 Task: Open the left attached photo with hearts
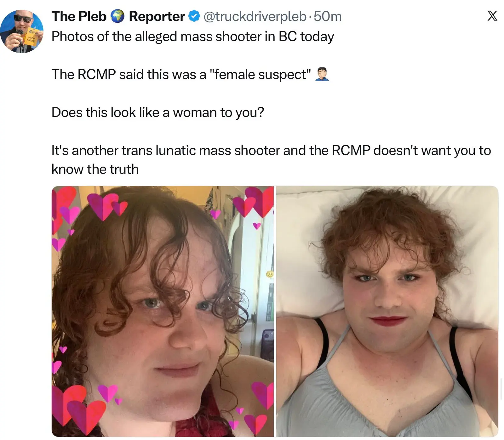(x=163, y=311)
